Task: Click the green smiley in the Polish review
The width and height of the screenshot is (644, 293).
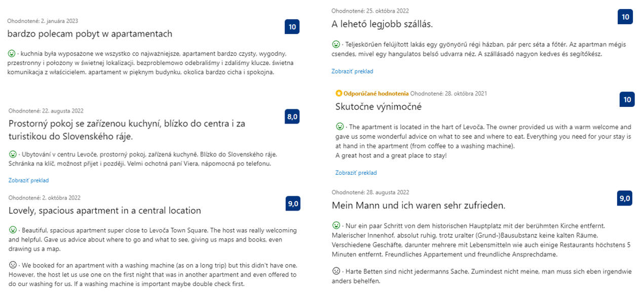Action: tap(12, 53)
